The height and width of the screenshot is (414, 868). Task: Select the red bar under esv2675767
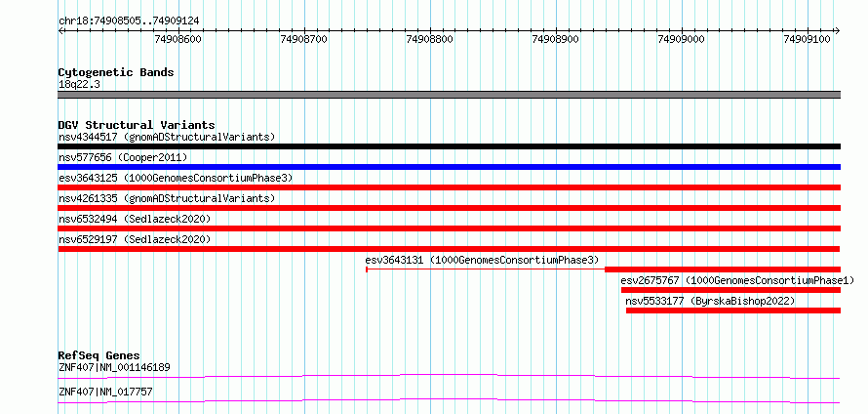(730, 290)
